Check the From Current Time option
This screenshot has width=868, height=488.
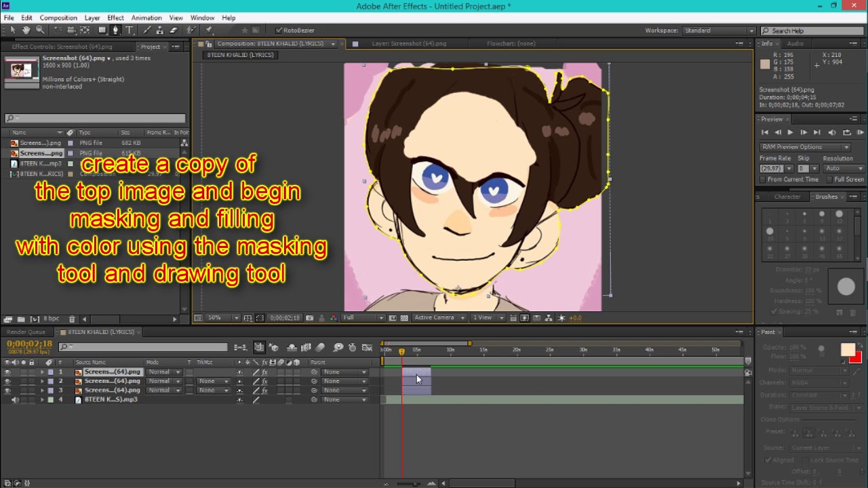pos(763,180)
